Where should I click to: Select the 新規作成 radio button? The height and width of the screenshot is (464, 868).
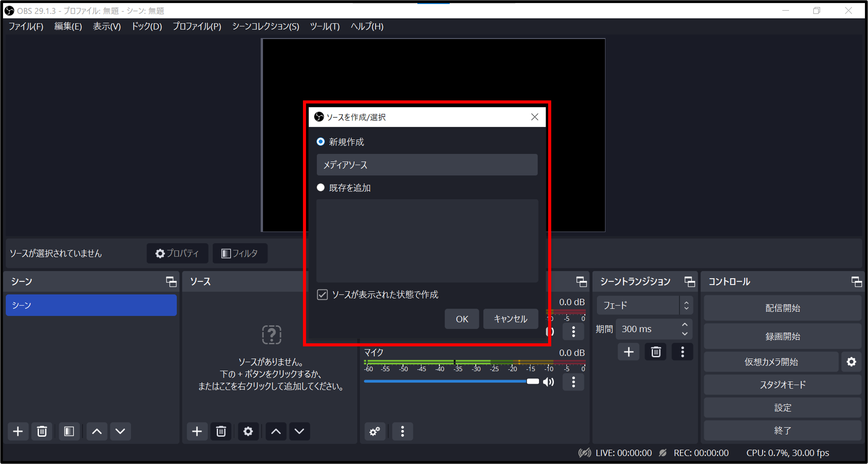(x=321, y=142)
